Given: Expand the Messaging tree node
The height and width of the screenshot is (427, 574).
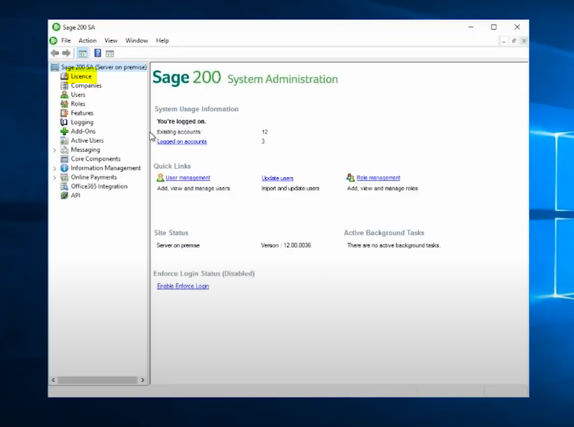Looking at the screenshot, I should click(55, 150).
